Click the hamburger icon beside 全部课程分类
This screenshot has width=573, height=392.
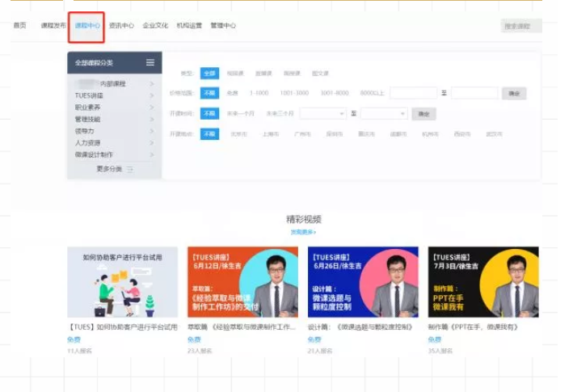coord(150,62)
